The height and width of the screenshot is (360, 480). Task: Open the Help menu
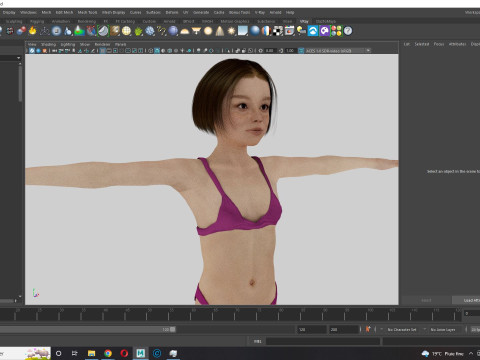point(290,12)
